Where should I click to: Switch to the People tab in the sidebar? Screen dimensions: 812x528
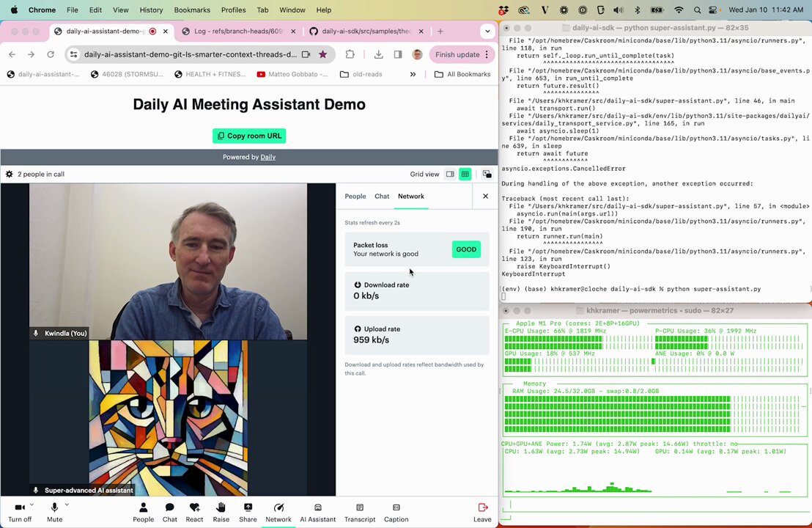click(x=355, y=197)
